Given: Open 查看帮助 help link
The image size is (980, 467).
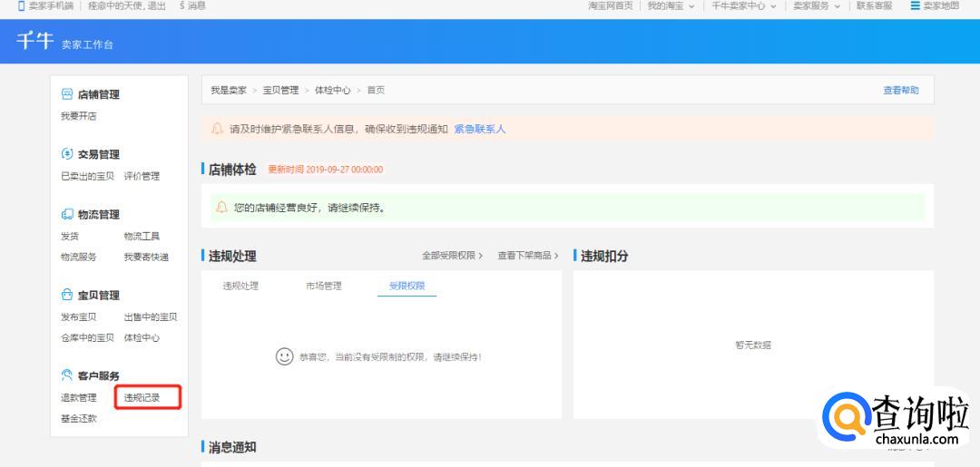Looking at the screenshot, I should coord(900,90).
